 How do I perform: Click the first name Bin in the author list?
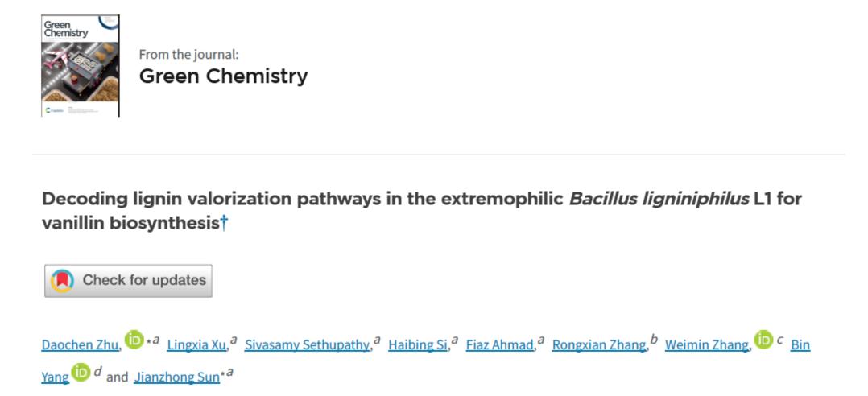[x=800, y=345]
